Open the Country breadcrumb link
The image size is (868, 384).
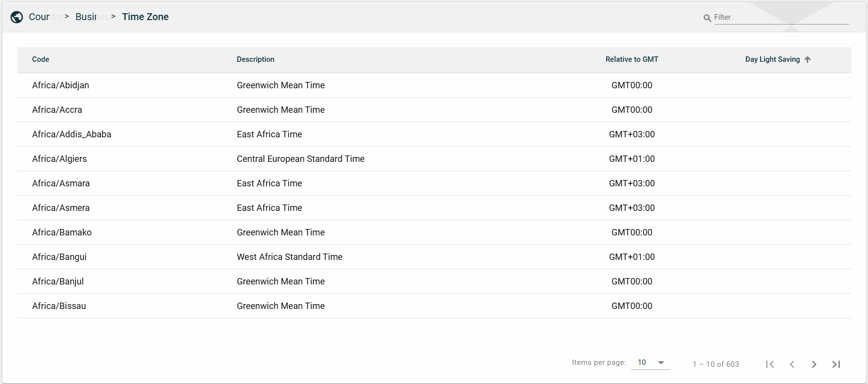[x=42, y=17]
